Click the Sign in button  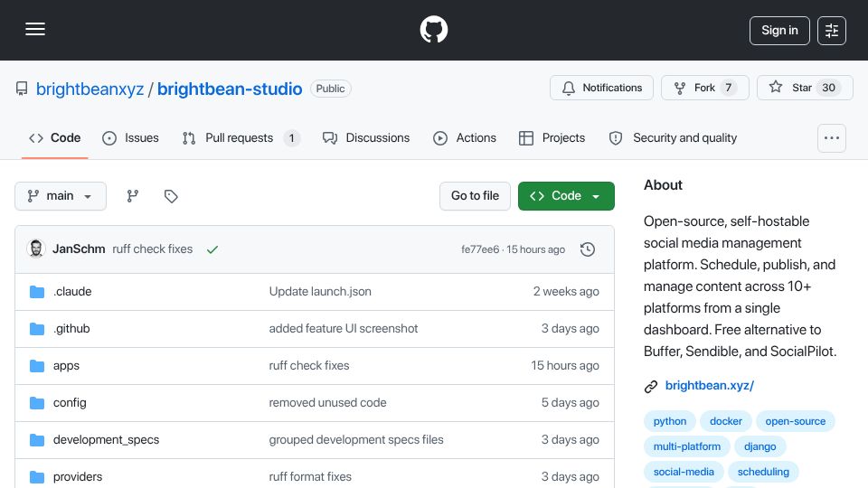[x=779, y=31]
